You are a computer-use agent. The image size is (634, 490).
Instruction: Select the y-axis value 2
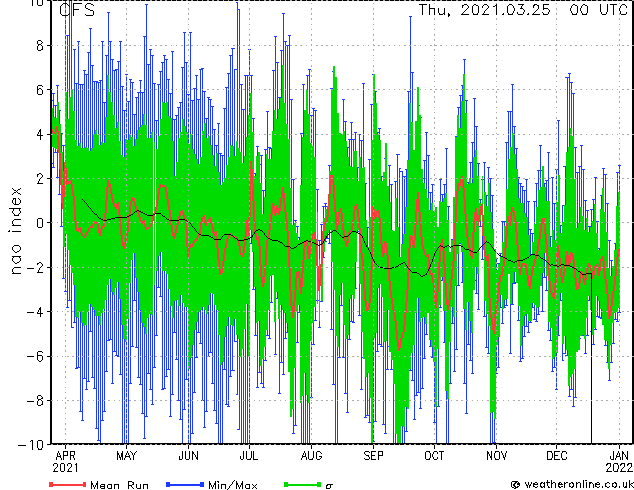click(x=40, y=179)
